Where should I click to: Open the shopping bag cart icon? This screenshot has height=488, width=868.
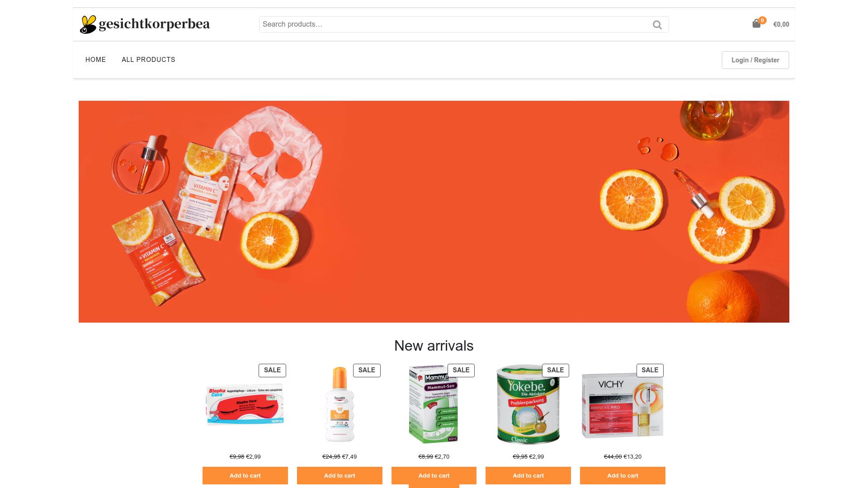click(x=756, y=24)
